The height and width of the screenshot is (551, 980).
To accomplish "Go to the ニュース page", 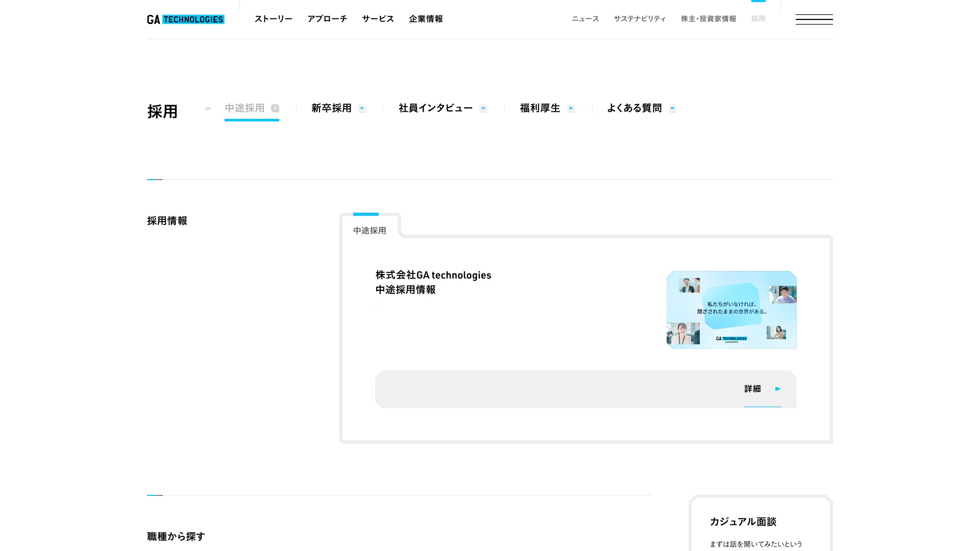I will tap(585, 19).
